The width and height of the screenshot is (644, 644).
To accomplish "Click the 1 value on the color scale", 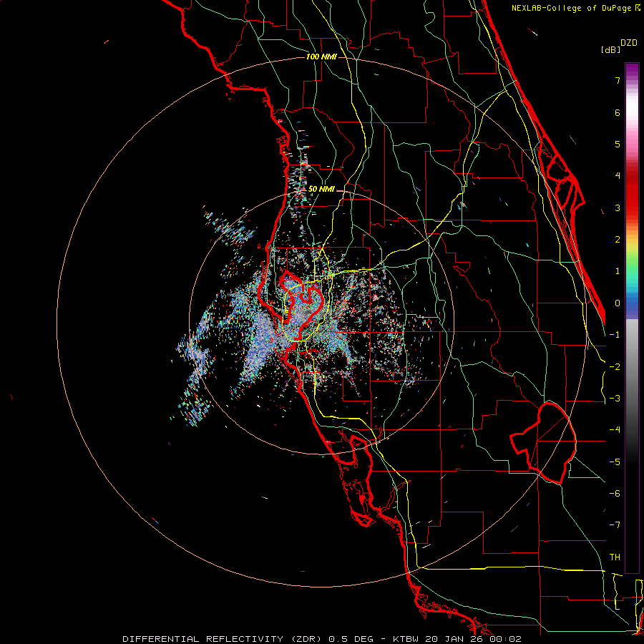I will click(618, 271).
